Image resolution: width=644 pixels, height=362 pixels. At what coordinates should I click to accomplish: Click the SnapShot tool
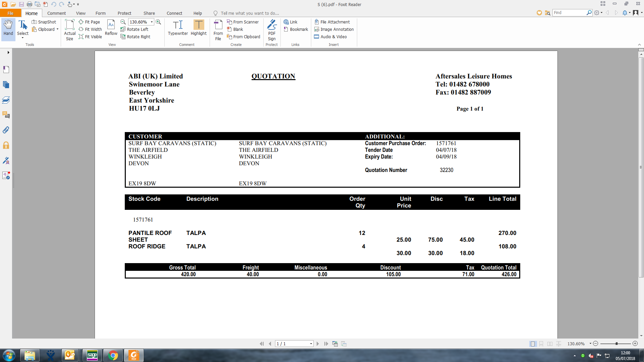pos(44,22)
